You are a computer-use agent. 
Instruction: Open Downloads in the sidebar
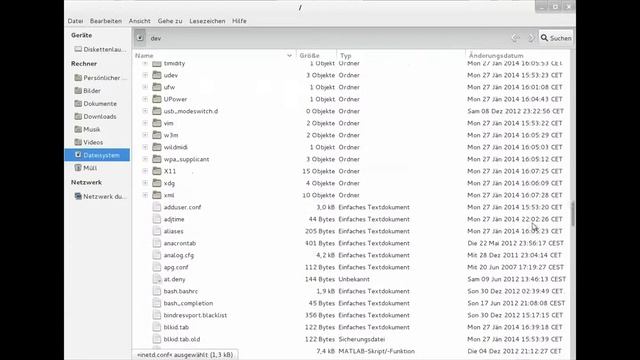(96, 116)
